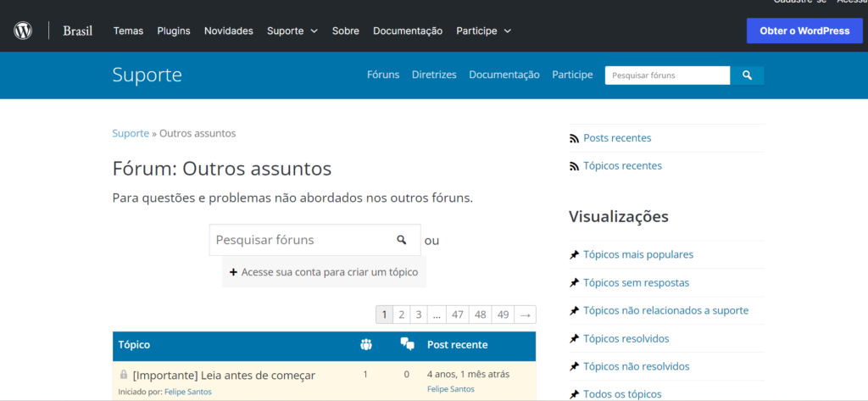Select current page 1 in pagination
The width and height of the screenshot is (868, 401).
coord(384,315)
